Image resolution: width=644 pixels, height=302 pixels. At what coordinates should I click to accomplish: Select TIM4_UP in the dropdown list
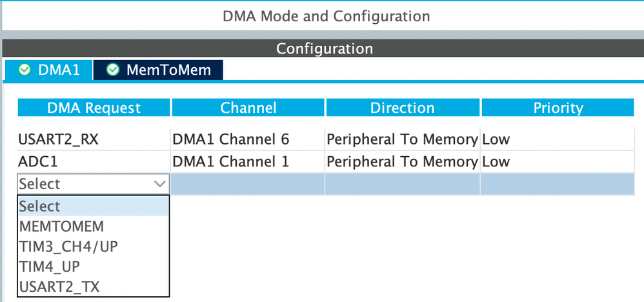(x=50, y=267)
